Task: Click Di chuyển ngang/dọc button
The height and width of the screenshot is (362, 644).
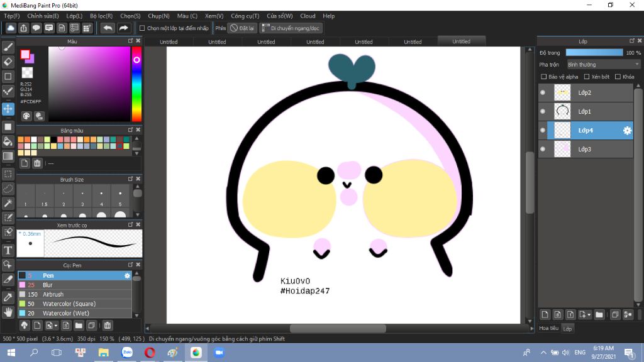Action: [291, 28]
